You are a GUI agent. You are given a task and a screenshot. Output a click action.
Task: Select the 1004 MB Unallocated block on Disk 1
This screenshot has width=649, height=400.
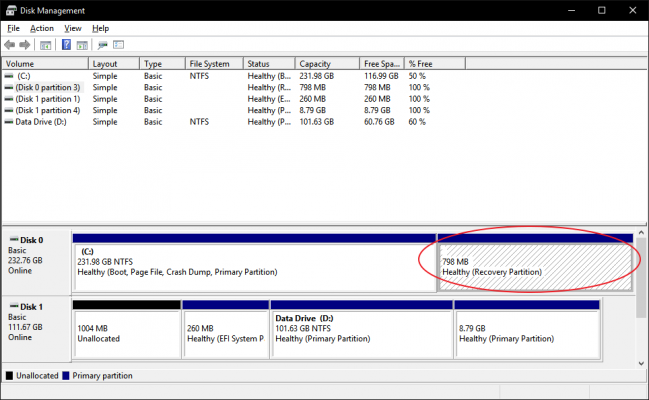coord(127,333)
